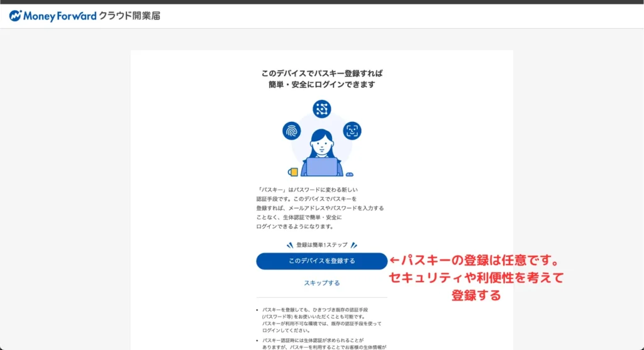Click the pattern lock icon at top
The height and width of the screenshot is (350, 644).
click(322, 109)
